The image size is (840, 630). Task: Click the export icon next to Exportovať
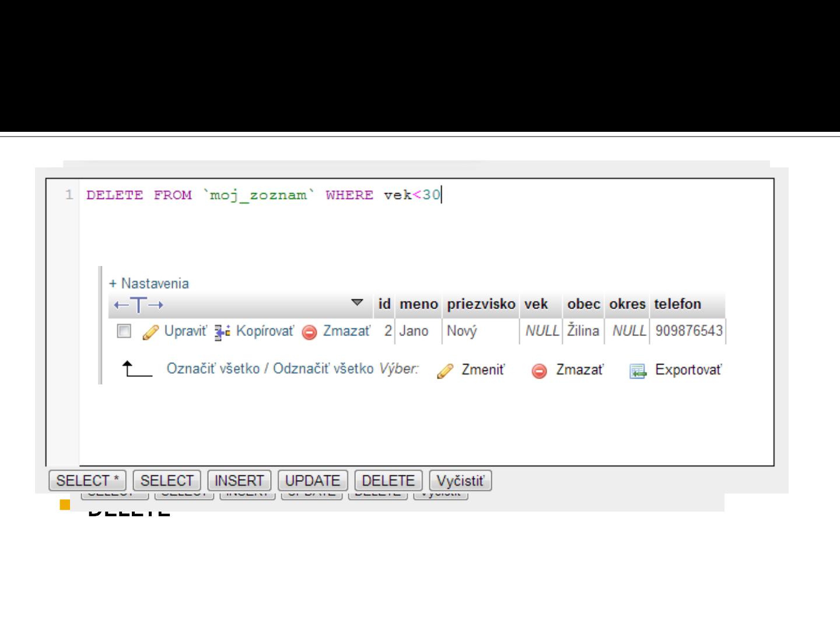[638, 371]
